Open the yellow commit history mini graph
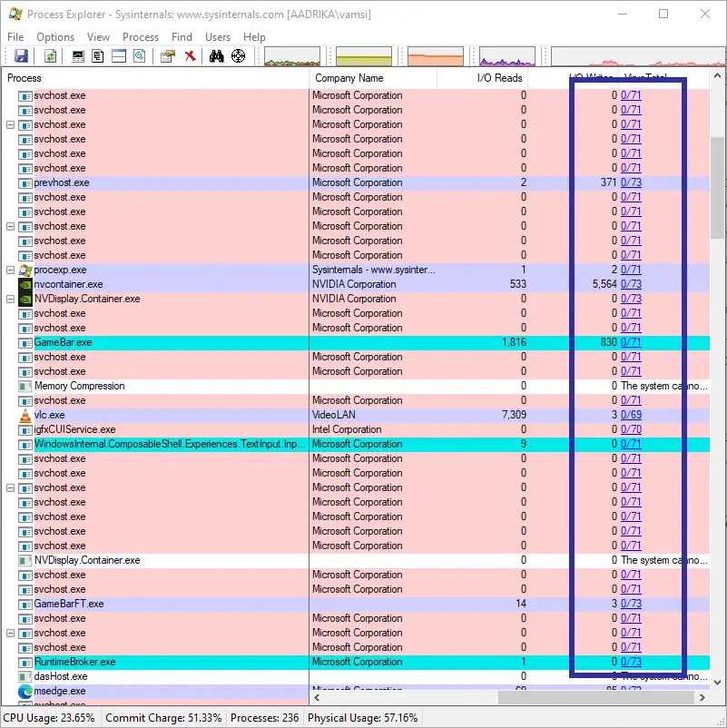The height and width of the screenshot is (728, 727). coord(363,56)
